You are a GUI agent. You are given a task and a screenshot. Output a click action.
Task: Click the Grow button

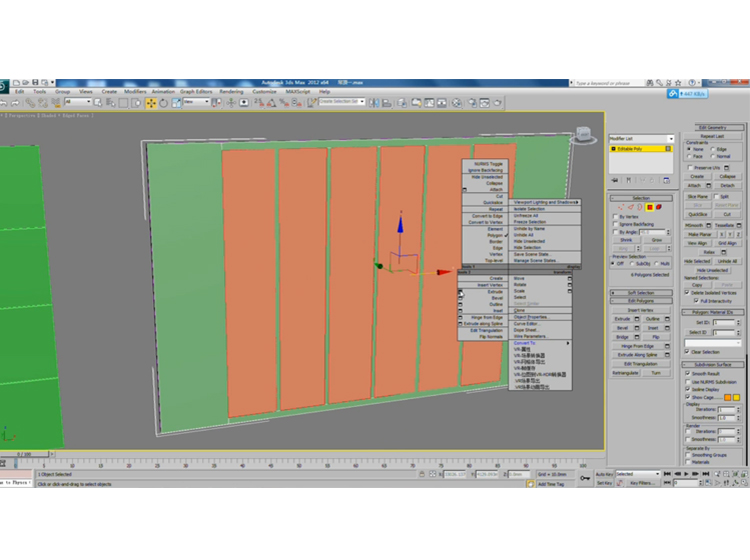657,240
